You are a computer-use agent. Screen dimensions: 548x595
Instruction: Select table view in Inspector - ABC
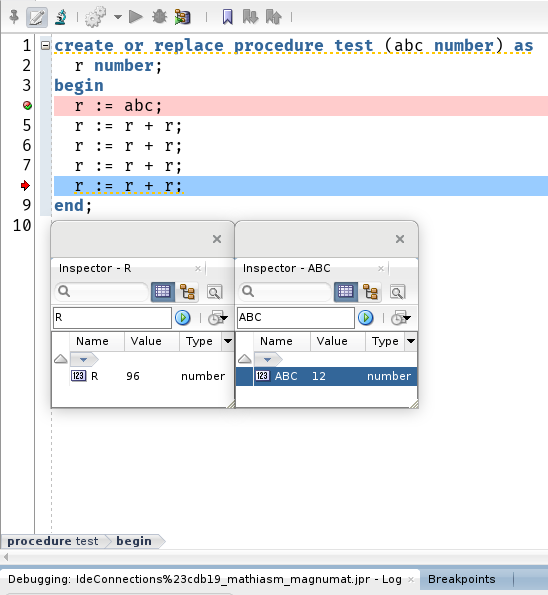pos(345,292)
